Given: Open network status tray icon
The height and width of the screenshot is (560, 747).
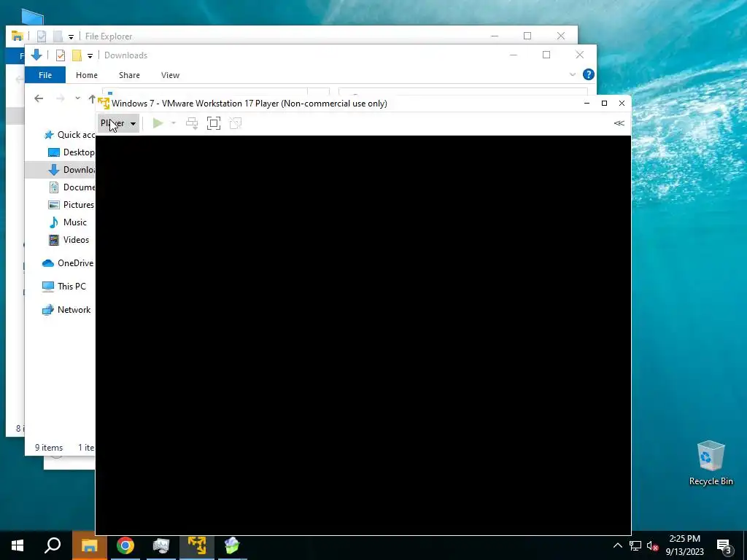Looking at the screenshot, I should 635,545.
